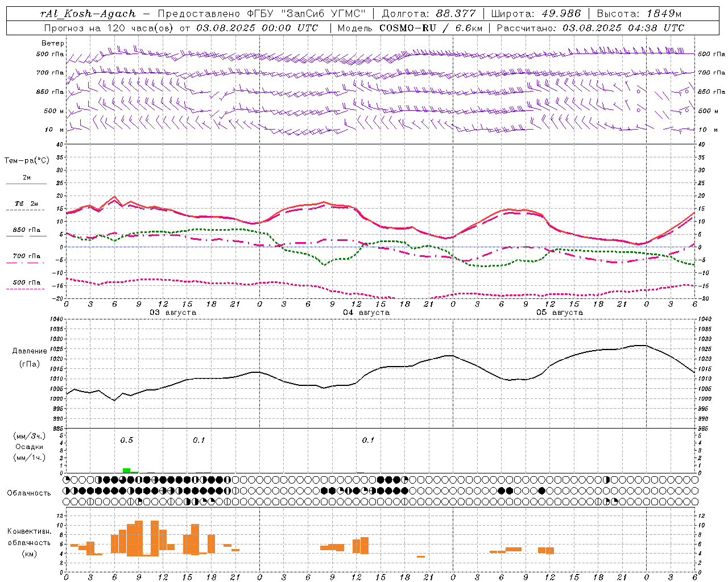Click the Td 2м dew point legend label
Screen dimensions: 728x582
(x=26, y=203)
